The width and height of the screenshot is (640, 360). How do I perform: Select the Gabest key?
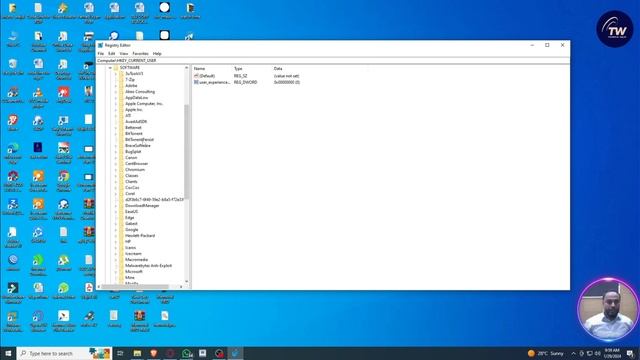[x=131, y=224]
